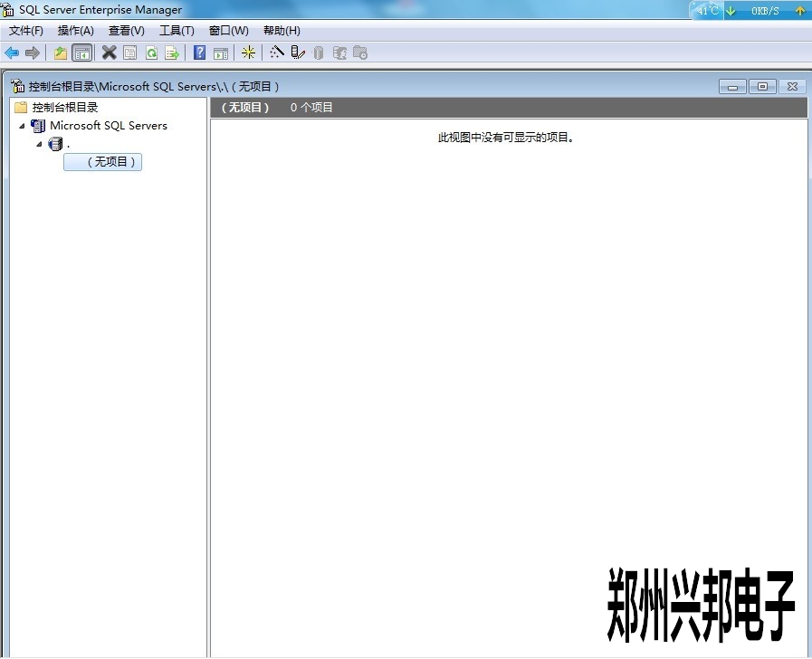Toggle the show/hide console tree button
Image resolution: width=812 pixels, height=659 pixels.
(x=82, y=53)
